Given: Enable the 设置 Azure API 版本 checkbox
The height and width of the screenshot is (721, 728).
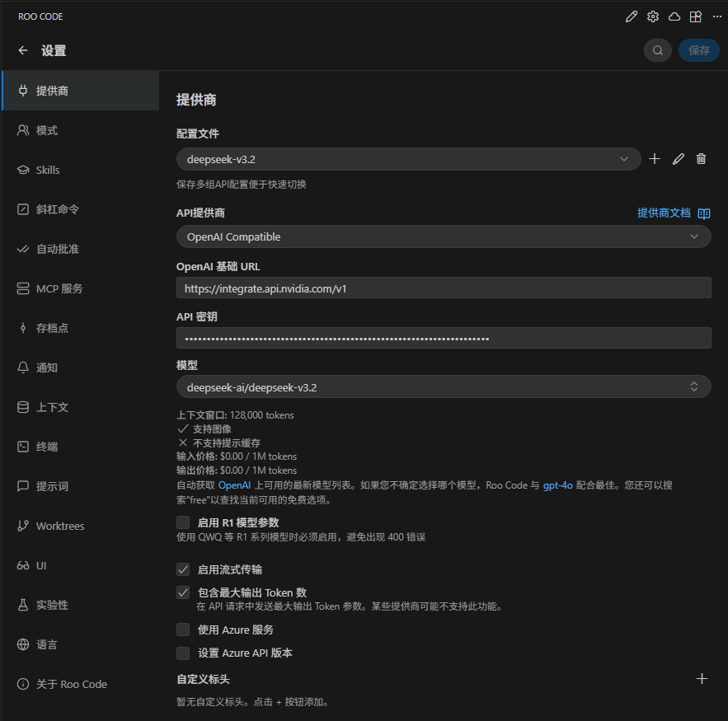Looking at the screenshot, I should coord(183,653).
